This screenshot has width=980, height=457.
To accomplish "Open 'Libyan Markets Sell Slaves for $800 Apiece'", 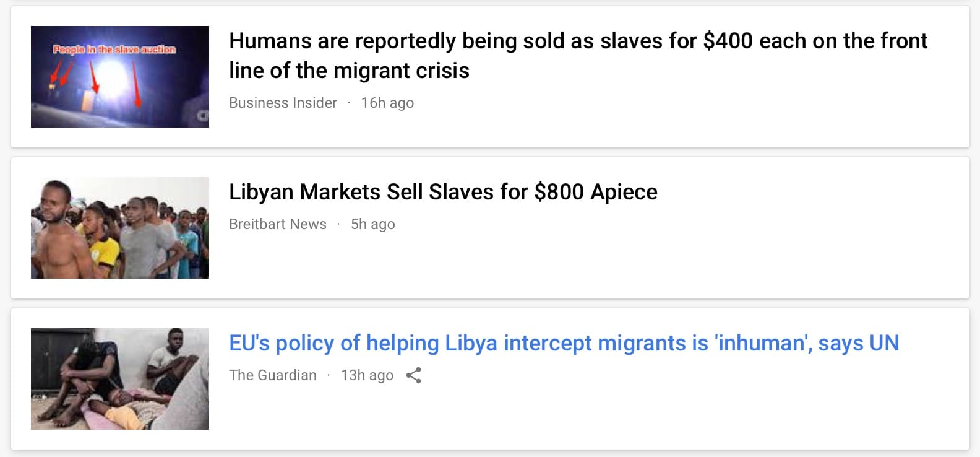I will tap(443, 192).
